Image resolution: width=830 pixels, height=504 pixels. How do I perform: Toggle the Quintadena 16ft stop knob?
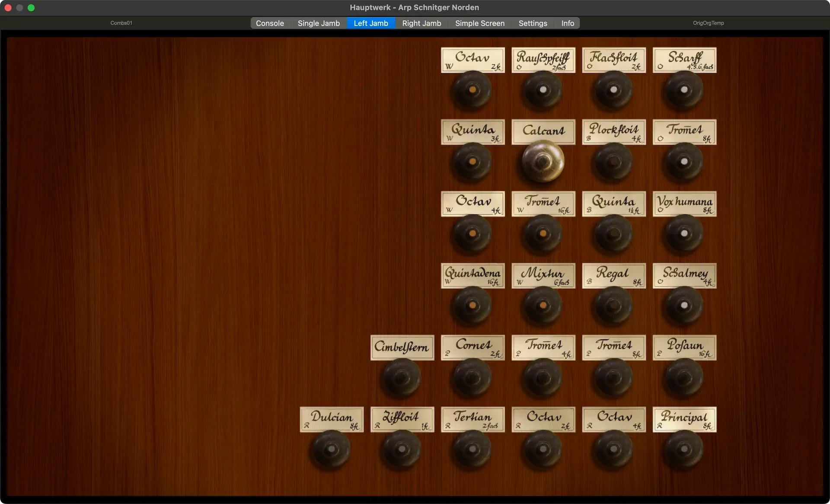coord(472,305)
